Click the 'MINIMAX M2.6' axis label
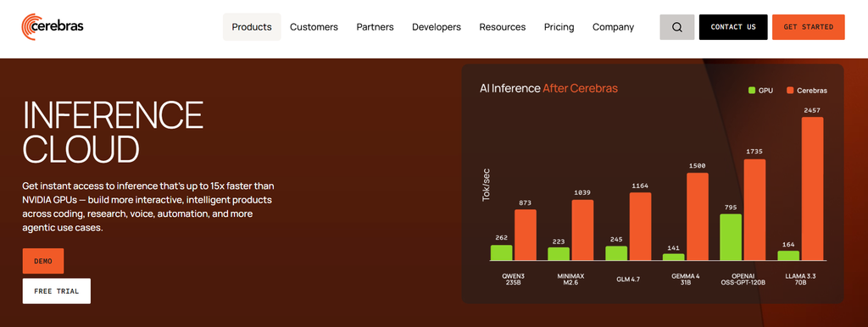868x327 pixels. (570, 279)
